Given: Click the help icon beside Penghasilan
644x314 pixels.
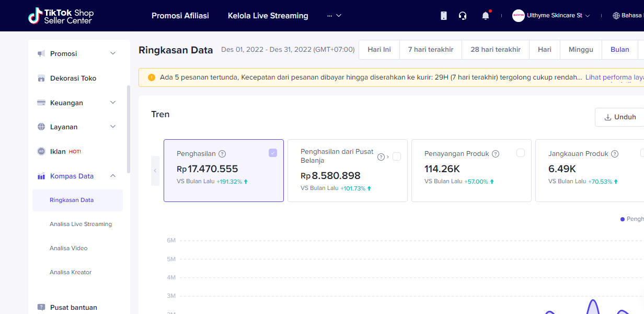Looking at the screenshot, I should tap(222, 154).
